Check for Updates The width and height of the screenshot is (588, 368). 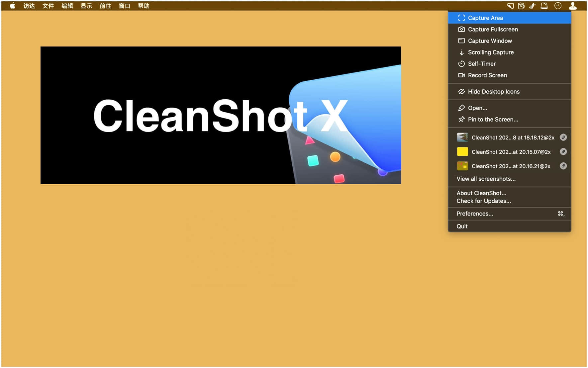pos(484,201)
